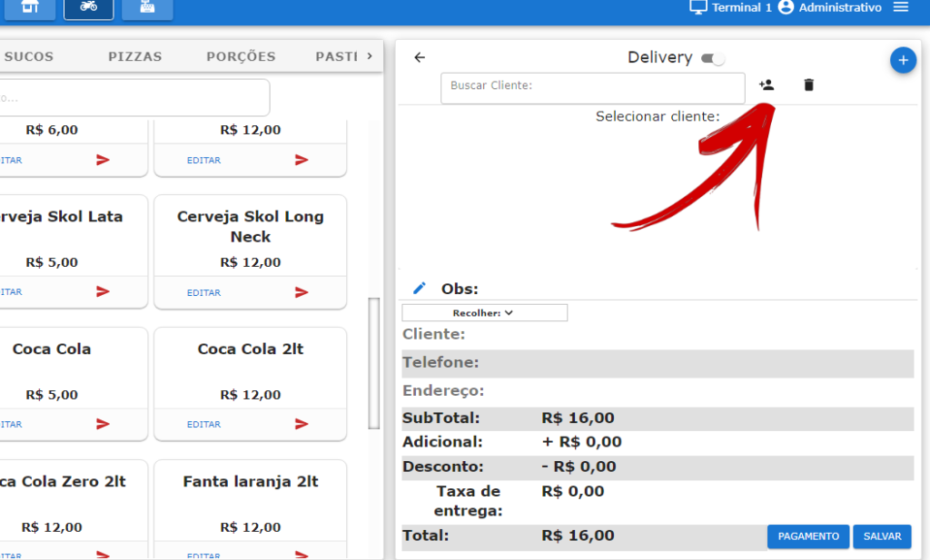Edit observation with the pencil icon

click(x=419, y=289)
